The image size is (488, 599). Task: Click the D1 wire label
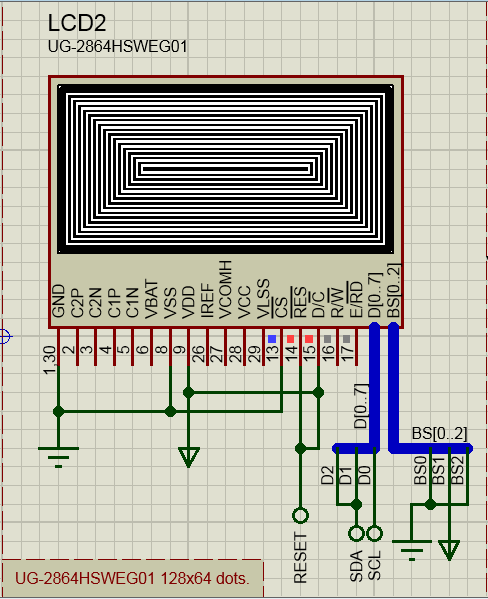[346, 475]
